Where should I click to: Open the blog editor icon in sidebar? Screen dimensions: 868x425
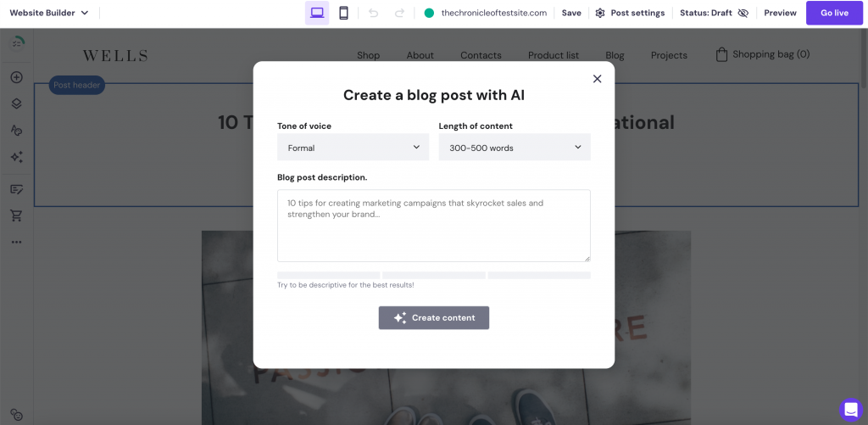16,189
